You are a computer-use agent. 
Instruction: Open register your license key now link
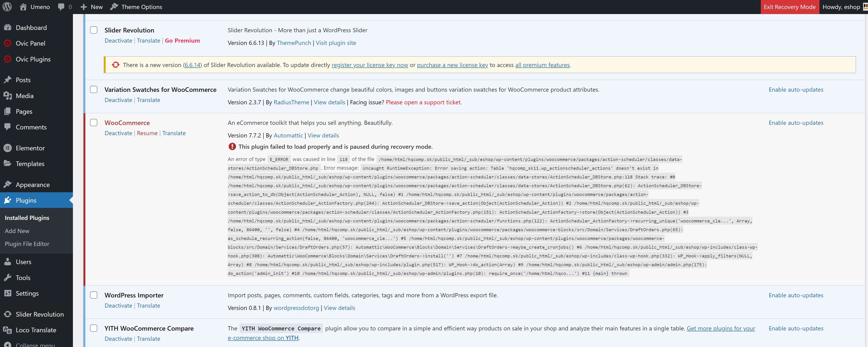coord(370,65)
